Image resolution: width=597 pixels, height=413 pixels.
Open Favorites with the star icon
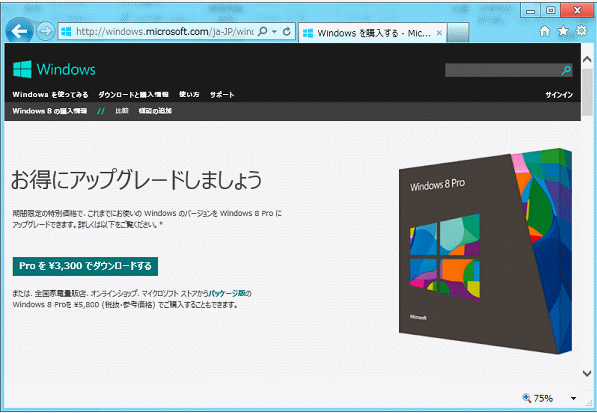point(563,31)
